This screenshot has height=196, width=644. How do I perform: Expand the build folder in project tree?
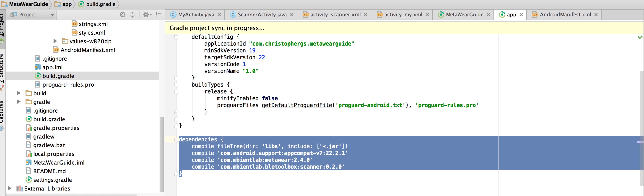click(18, 93)
